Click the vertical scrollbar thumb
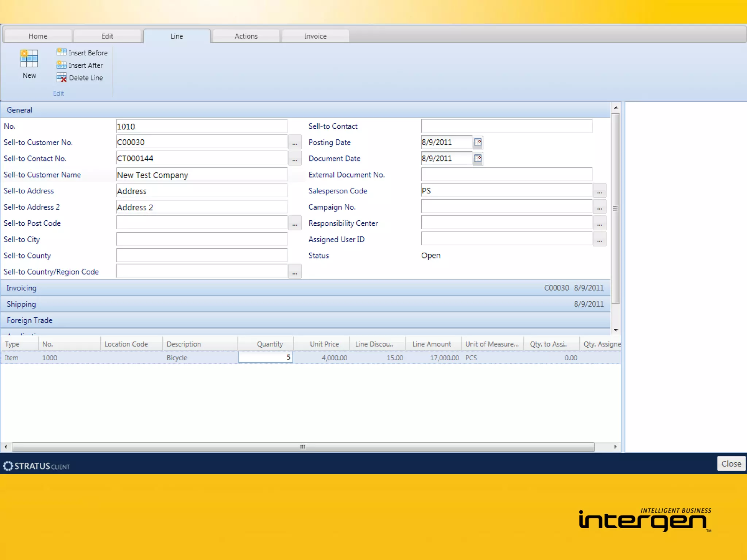Screen dimensions: 747x560 click(616, 208)
